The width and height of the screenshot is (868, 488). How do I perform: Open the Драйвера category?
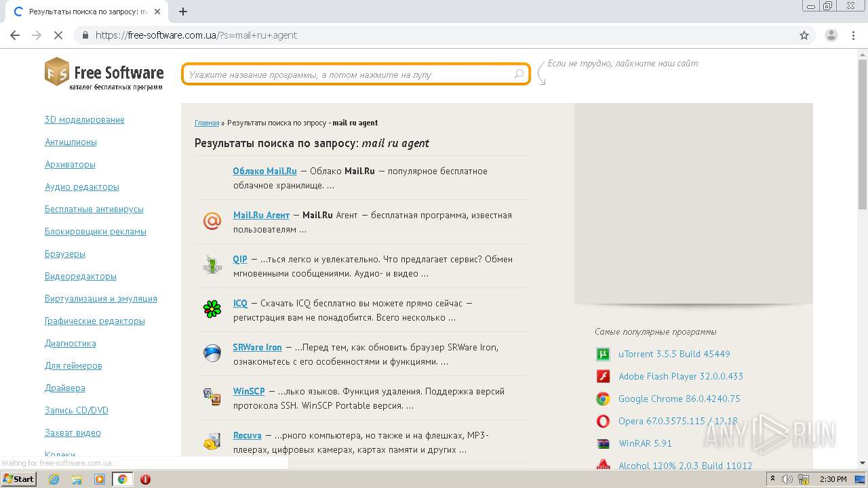(65, 388)
